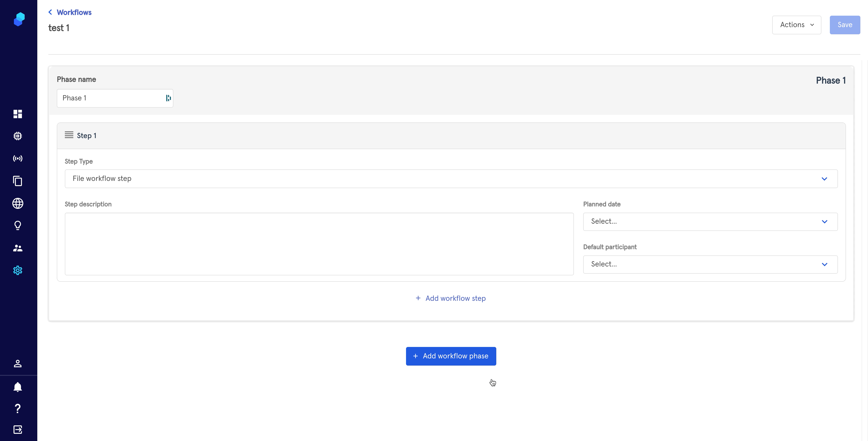Open the Planned date select dropdown
The width and height of the screenshot is (868, 441).
pyautogui.click(x=710, y=221)
